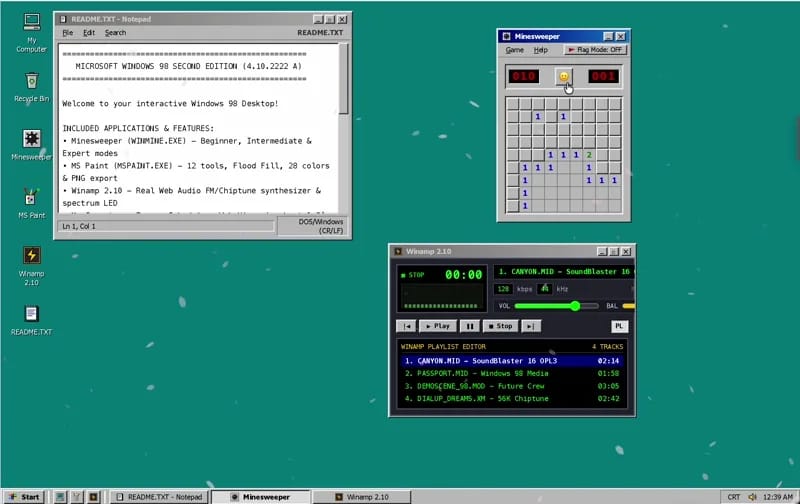Select track 4 DIALUP_DREAMS.XM in playlist
This screenshot has width=800, height=504.
click(x=512, y=399)
